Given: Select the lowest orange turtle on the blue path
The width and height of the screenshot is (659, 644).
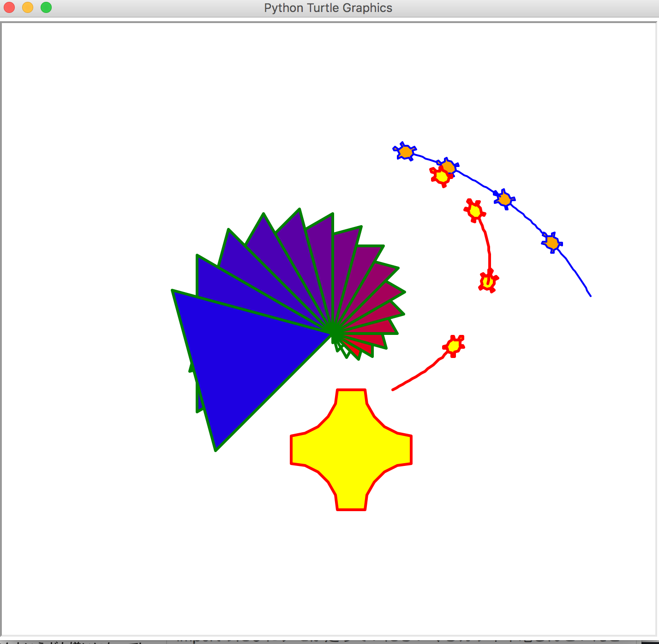Looking at the screenshot, I should pos(552,241).
